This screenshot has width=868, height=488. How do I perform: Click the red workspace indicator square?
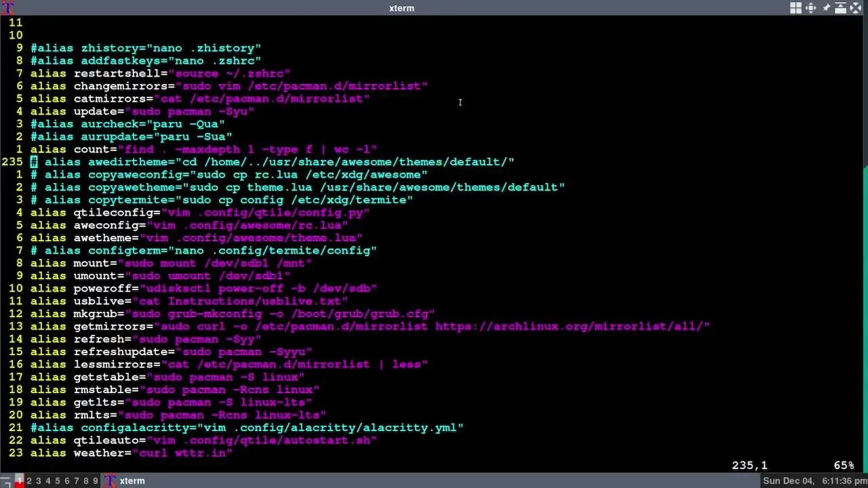coord(18,481)
